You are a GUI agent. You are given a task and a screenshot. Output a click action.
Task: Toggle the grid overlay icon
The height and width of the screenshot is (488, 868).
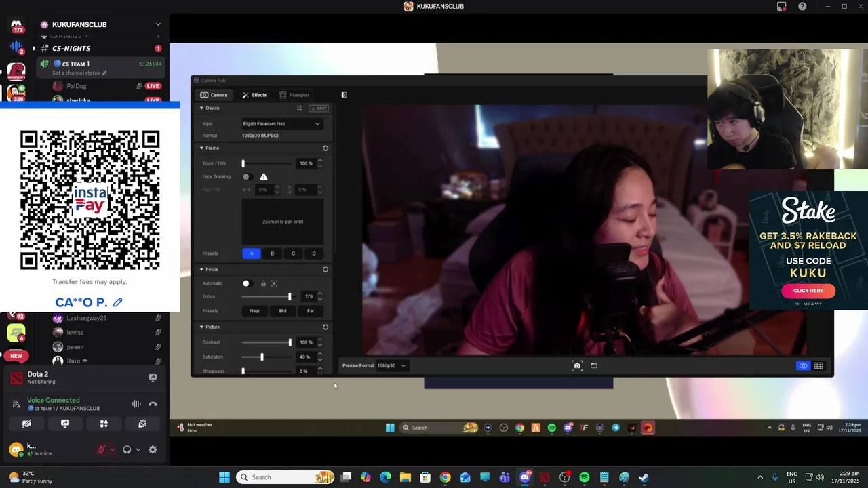(819, 366)
